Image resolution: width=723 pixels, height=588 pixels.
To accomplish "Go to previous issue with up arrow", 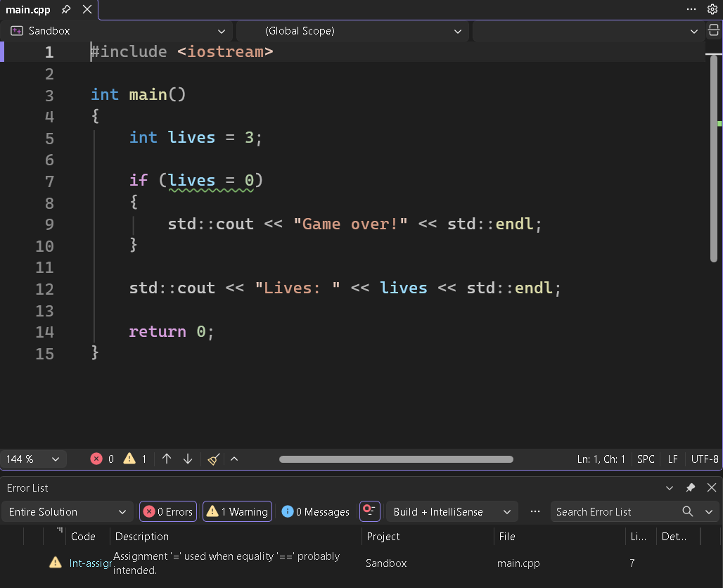I will (x=167, y=459).
